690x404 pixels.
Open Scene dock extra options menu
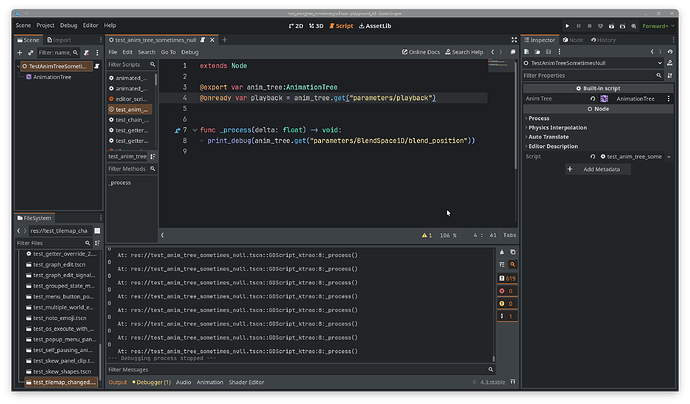[x=97, y=52]
